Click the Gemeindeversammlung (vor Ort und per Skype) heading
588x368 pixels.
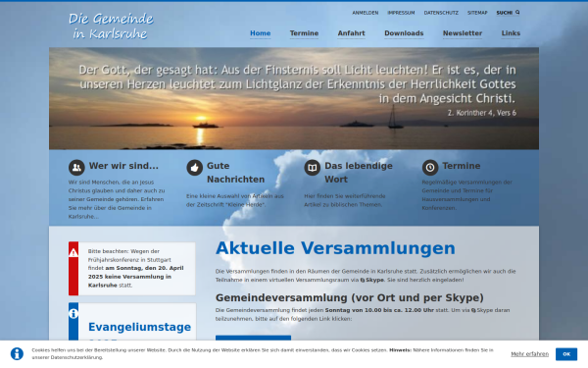(x=350, y=297)
